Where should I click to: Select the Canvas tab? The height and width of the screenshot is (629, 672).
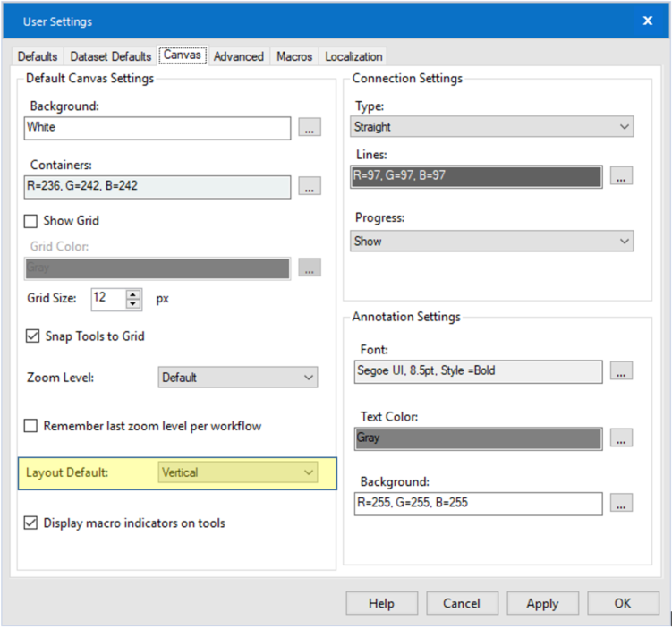[183, 55]
